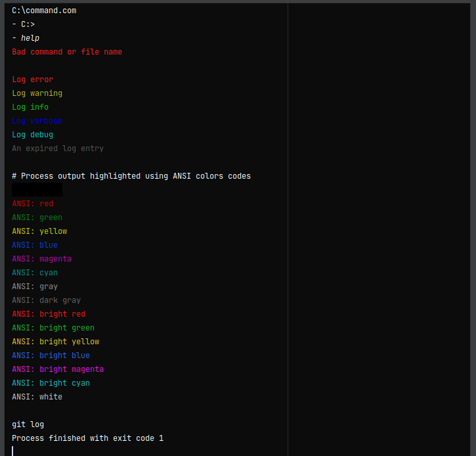
Task: Click the black ANSI sample block
Action: point(37,190)
